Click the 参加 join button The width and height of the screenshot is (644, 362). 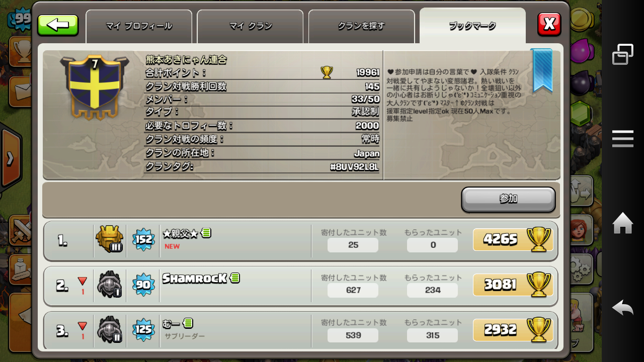click(x=508, y=199)
